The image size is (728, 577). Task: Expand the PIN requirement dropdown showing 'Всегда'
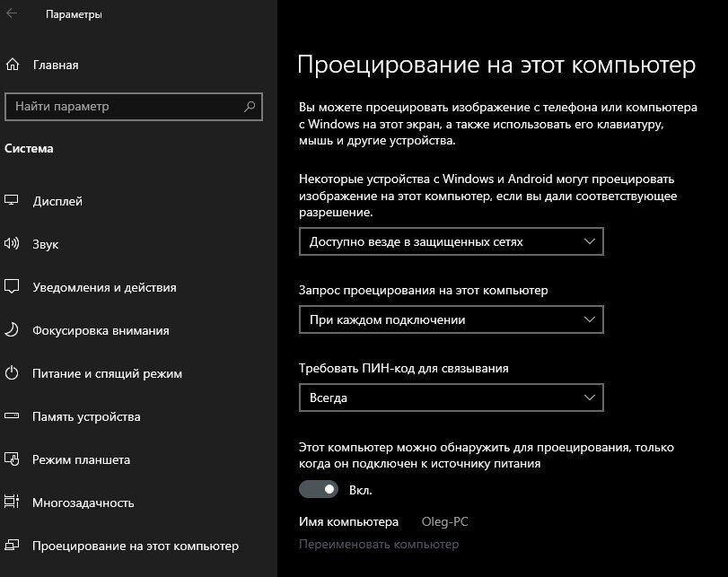451,398
